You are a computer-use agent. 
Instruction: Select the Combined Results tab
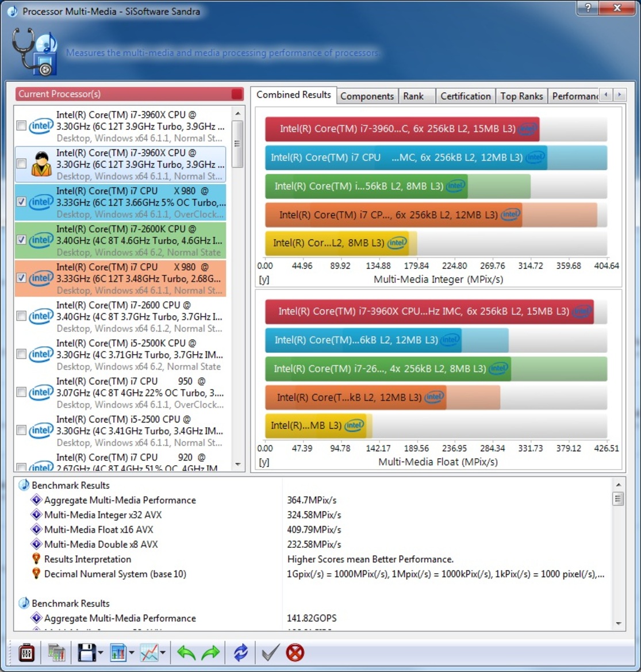pyautogui.click(x=294, y=95)
